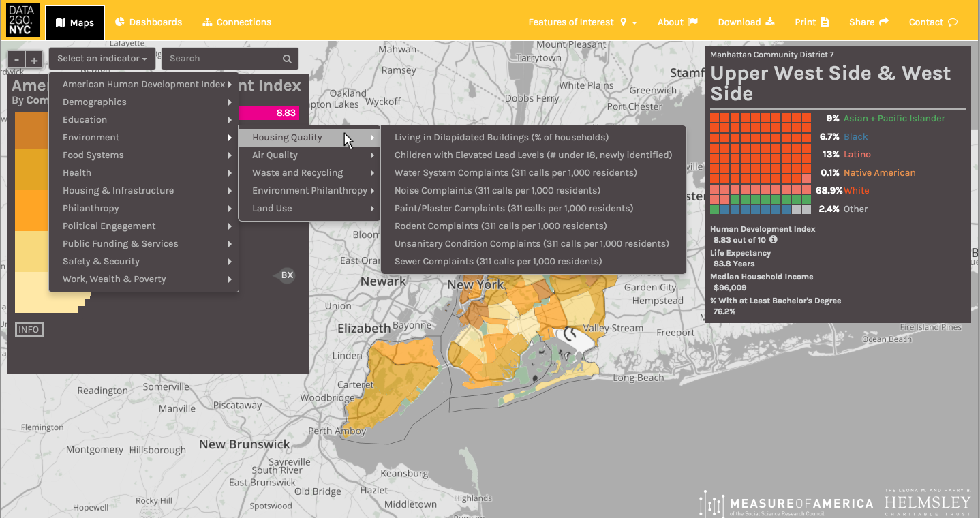Select Rodent Complaints indicator
This screenshot has width=980, height=518.
click(533, 226)
